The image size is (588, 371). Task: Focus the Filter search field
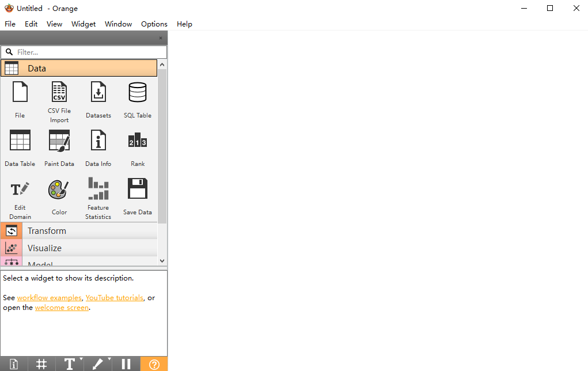click(x=84, y=52)
